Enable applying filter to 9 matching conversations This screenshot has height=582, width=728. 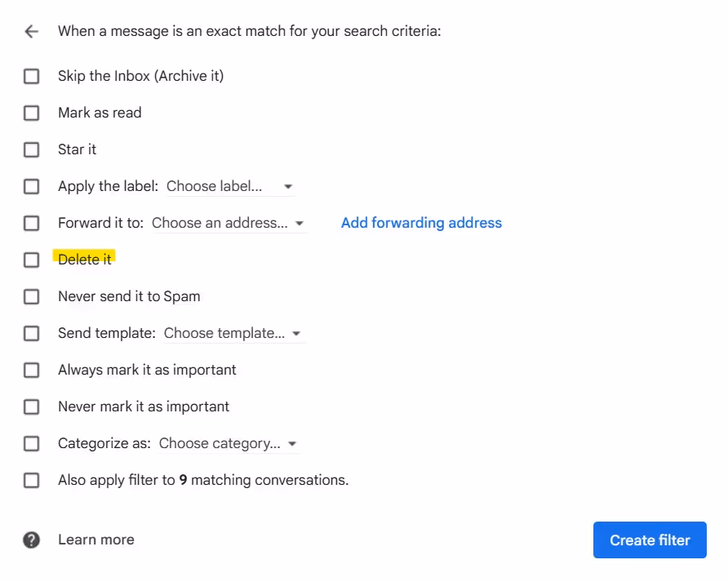(x=31, y=480)
